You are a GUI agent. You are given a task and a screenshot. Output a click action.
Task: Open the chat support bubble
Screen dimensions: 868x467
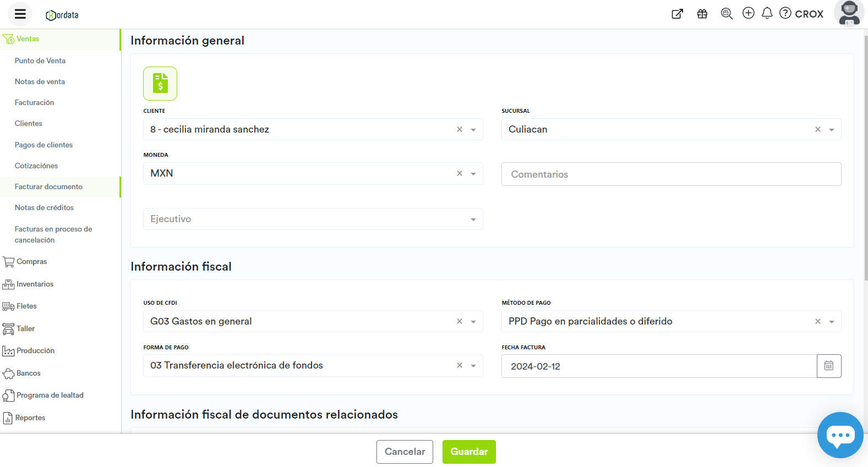click(840, 435)
